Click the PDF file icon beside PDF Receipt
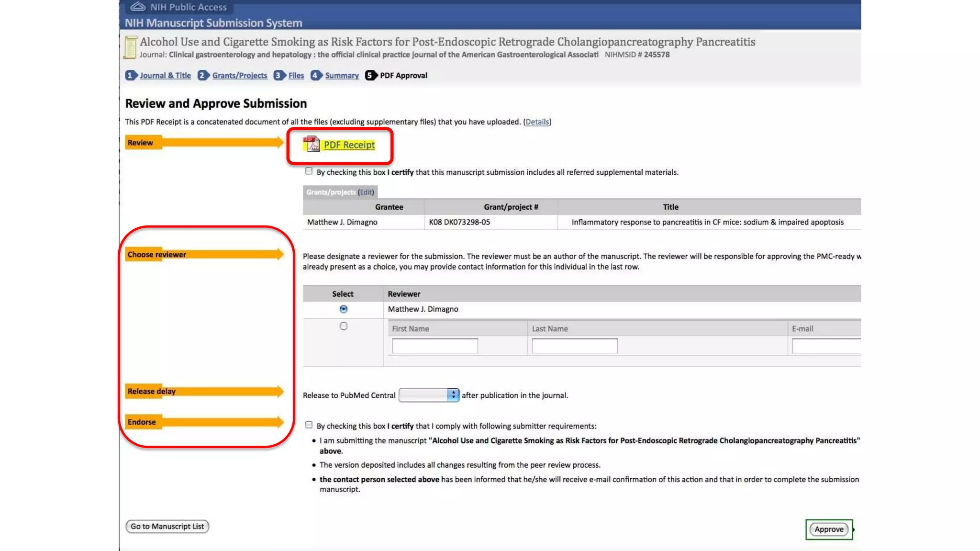The height and width of the screenshot is (551, 980). click(x=311, y=144)
